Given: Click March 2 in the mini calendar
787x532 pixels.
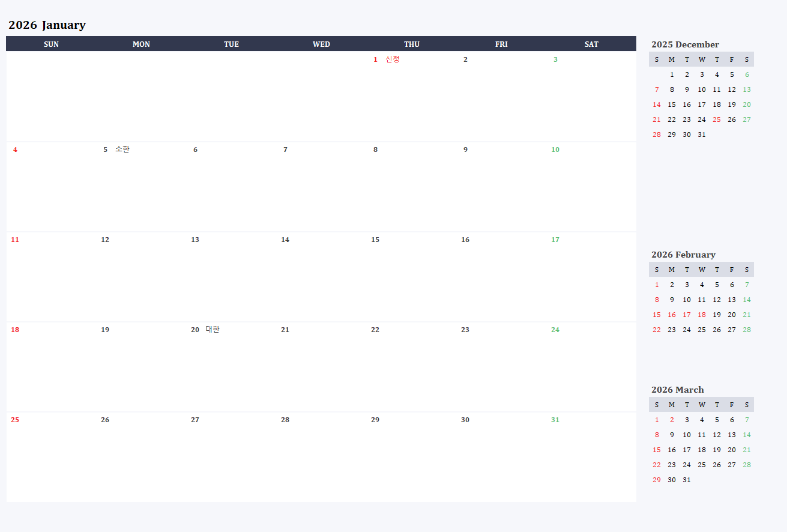Looking at the screenshot, I should 672,420.
